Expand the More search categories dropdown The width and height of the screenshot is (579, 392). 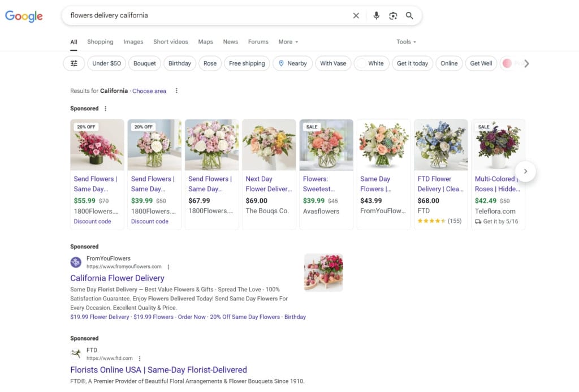click(x=288, y=42)
